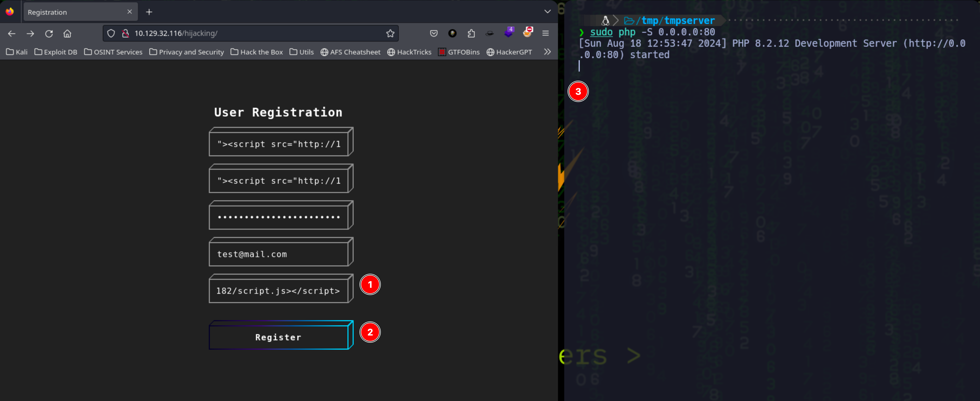Focus the first script payload input field
The image size is (980, 401).
[279, 144]
